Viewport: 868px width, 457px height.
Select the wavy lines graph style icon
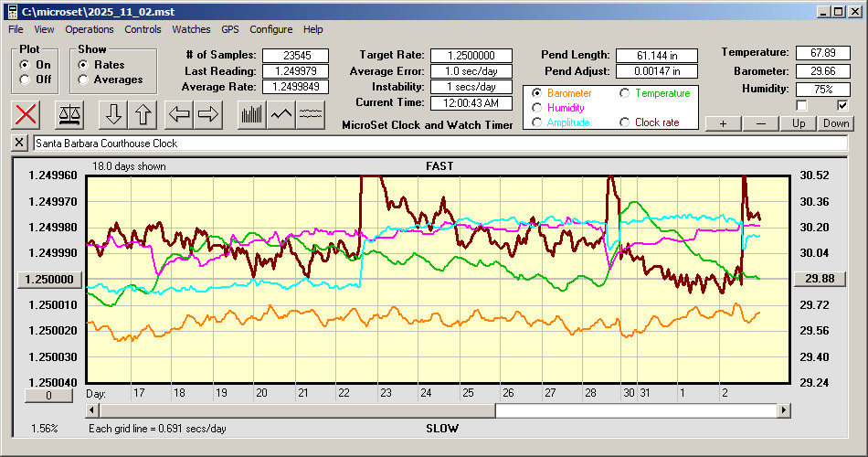pyautogui.click(x=311, y=114)
